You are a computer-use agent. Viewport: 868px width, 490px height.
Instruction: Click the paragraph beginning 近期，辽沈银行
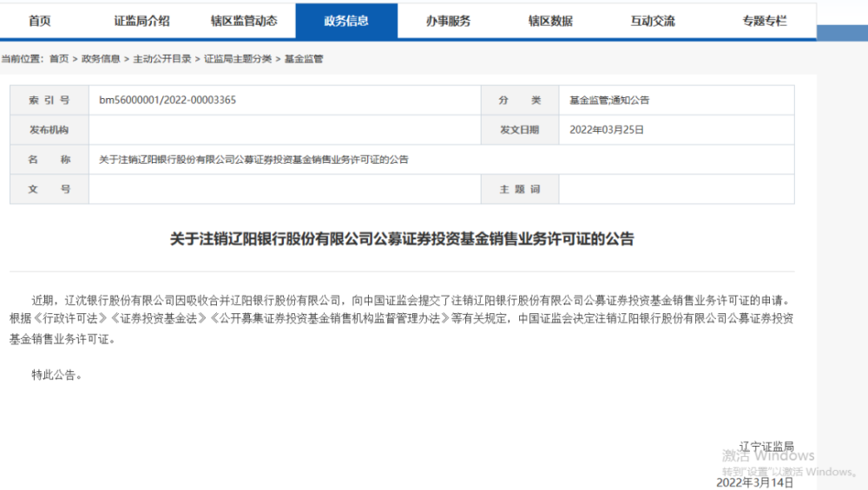[402, 320]
